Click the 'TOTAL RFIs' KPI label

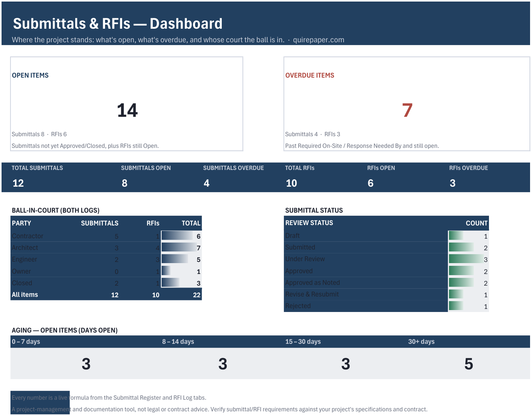click(300, 168)
